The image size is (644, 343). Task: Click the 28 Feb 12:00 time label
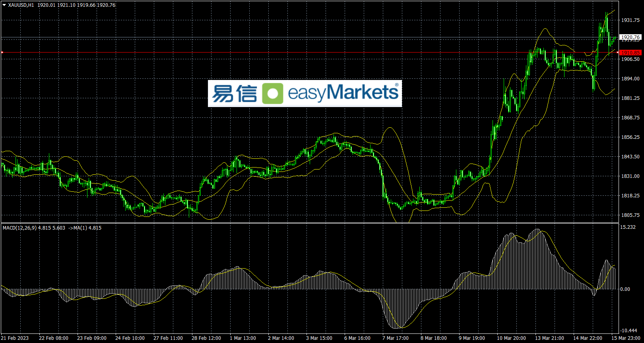206,338
